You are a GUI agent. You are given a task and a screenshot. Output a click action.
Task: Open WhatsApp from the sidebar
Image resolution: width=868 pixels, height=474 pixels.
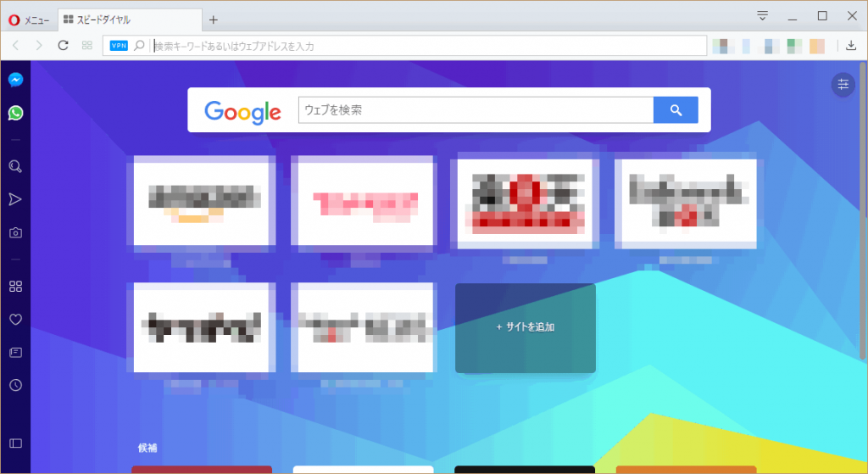[x=15, y=113]
